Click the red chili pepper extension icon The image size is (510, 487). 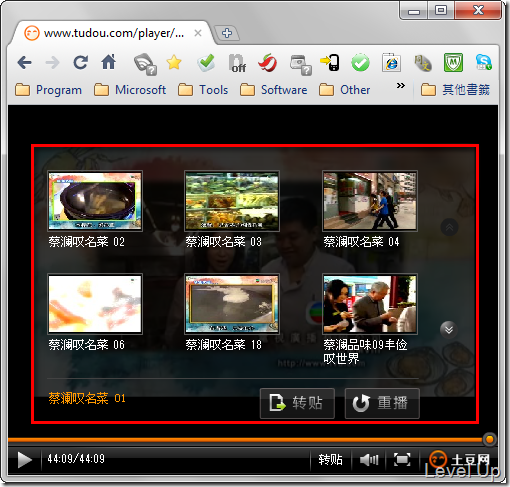(x=267, y=63)
